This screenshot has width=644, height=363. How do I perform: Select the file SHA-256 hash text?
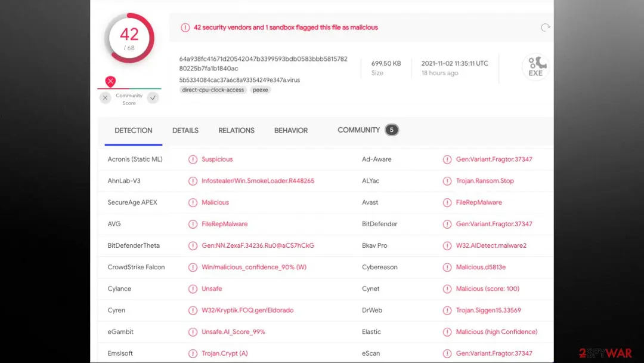click(x=264, y=64)
